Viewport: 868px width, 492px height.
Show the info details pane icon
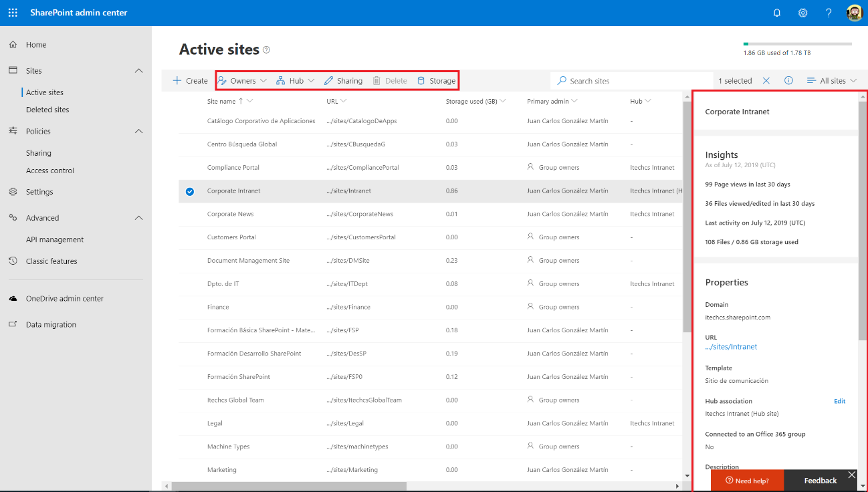pos(788,81)
